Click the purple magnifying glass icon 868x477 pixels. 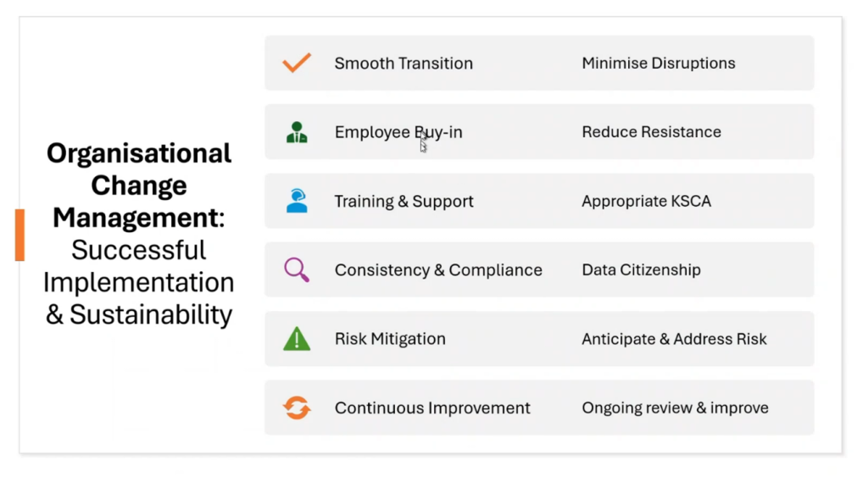pyautogui.click(x=297, y=270)
